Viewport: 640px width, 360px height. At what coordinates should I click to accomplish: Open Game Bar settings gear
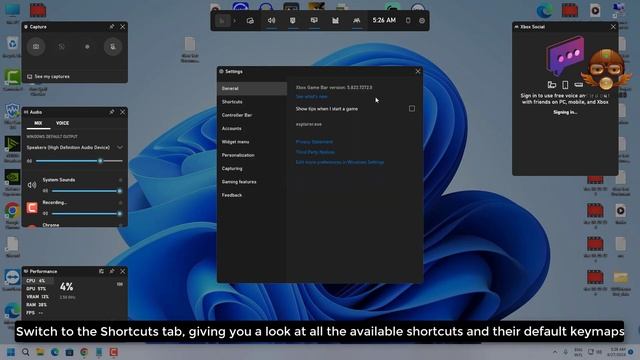pos(422,20)
